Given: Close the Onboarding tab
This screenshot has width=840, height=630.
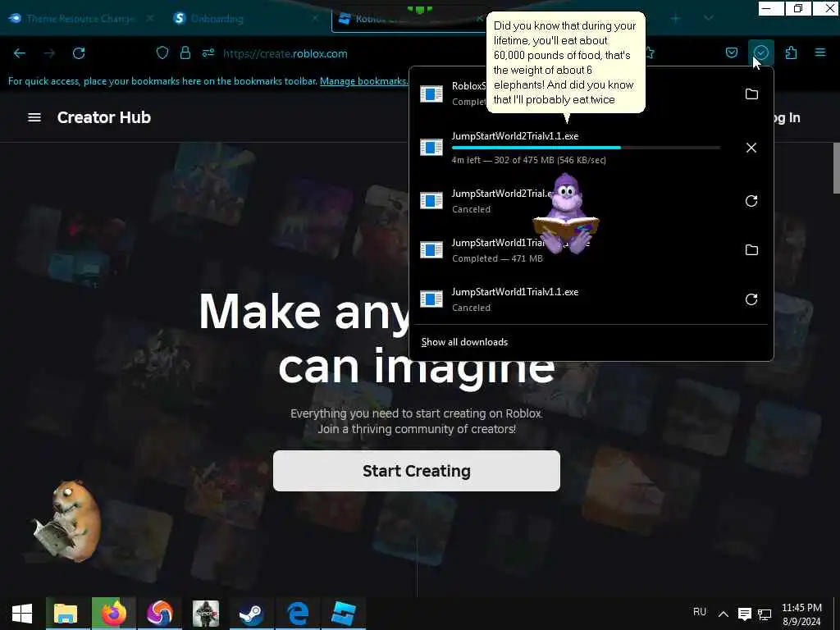Looking at the screenshot, I should coord(315,18).
